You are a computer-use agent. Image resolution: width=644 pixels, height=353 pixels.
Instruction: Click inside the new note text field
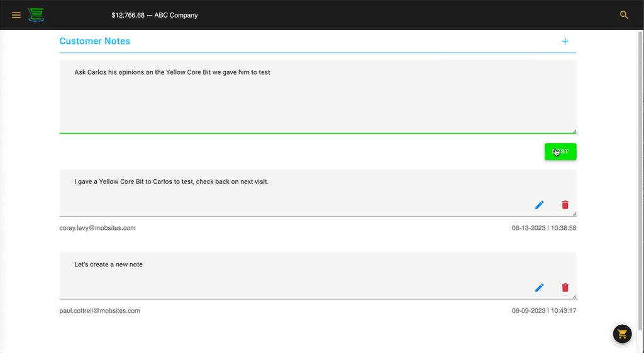(314, 97)
